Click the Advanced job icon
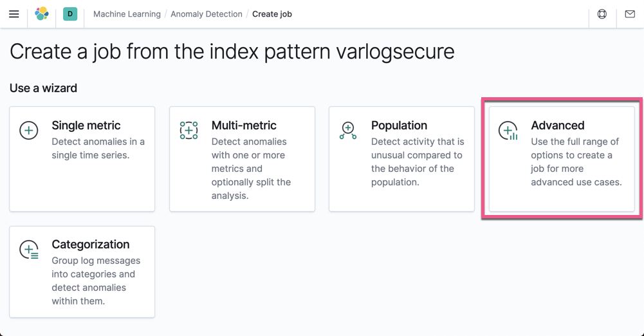 pos(508,131)
